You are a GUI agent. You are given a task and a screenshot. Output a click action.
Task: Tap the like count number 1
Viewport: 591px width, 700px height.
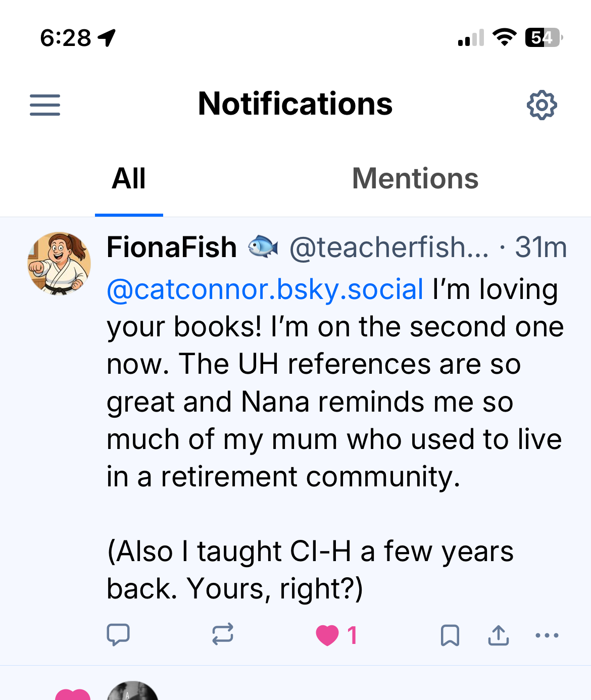point(352,635)
